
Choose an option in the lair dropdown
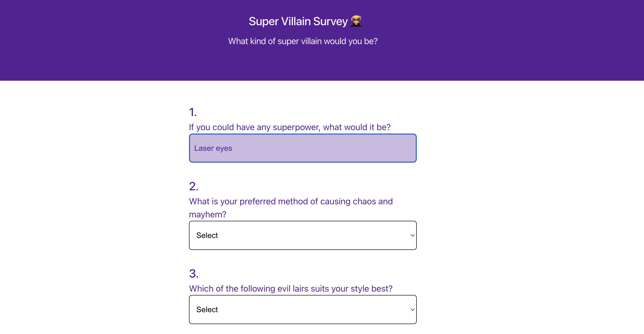[x=303, y=309]
